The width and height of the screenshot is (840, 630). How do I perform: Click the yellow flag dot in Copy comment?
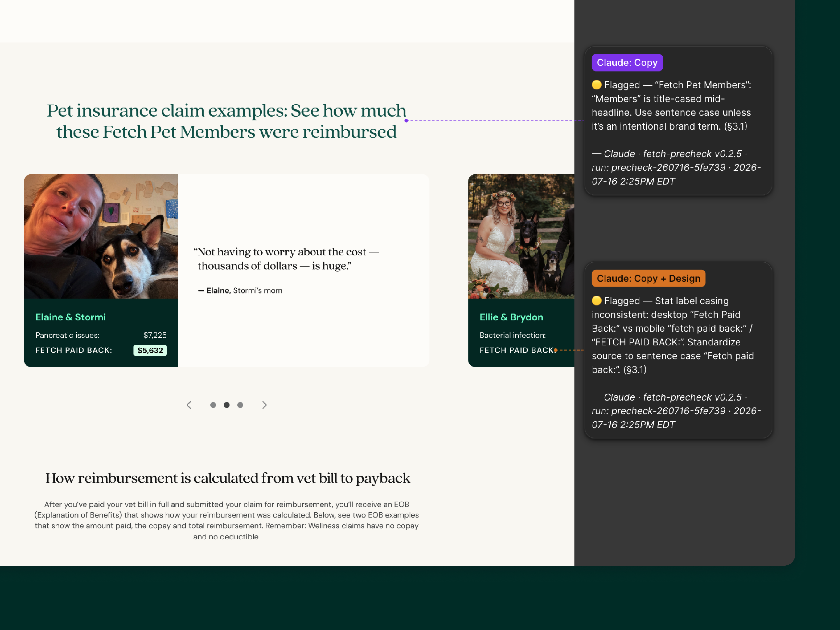597,85
